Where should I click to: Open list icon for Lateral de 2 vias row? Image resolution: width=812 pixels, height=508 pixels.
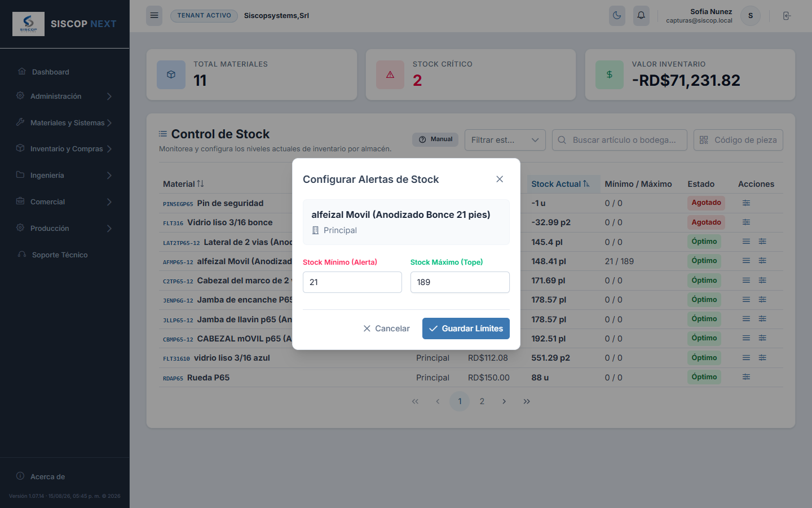coord(746,242)
